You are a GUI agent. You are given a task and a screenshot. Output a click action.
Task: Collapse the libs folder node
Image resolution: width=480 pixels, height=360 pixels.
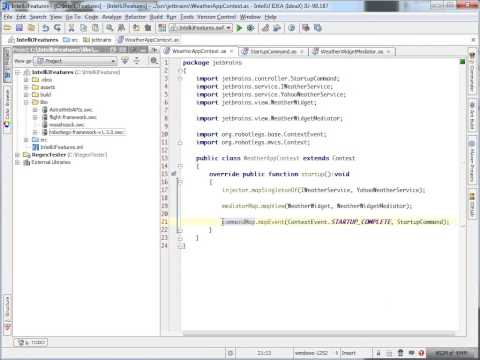pos(26,102)
